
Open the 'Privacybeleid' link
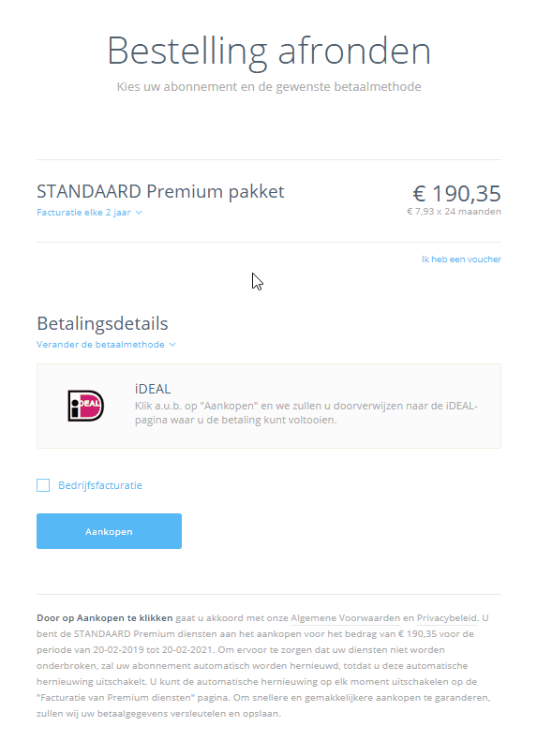[x=447, y=618]
